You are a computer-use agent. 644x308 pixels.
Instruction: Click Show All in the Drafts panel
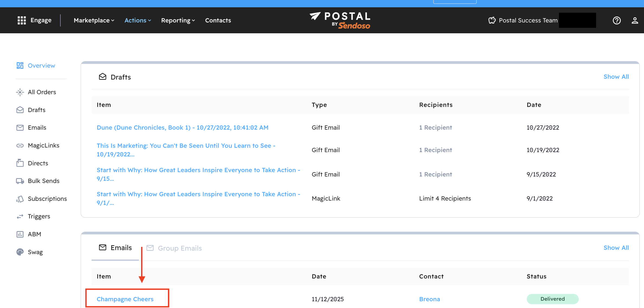point(616,77)
